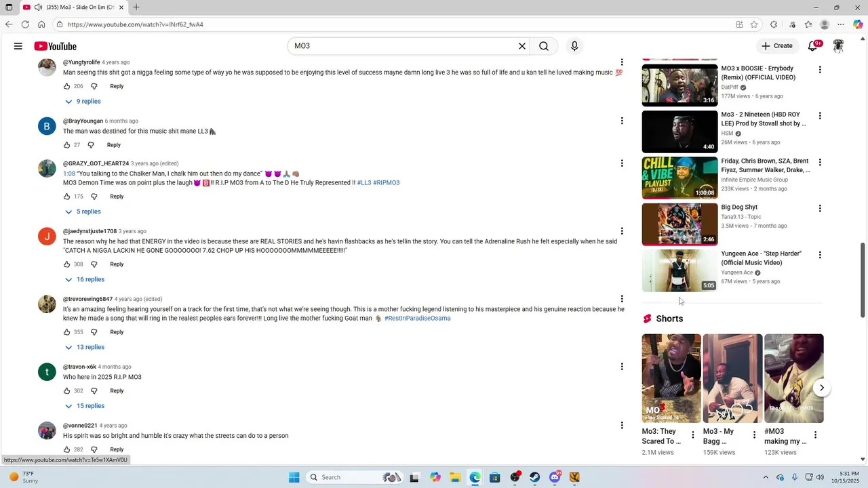868x488 pixels.
Task: Dislike the comment by @Yungtyrolife
Action: tap(94, 86)
